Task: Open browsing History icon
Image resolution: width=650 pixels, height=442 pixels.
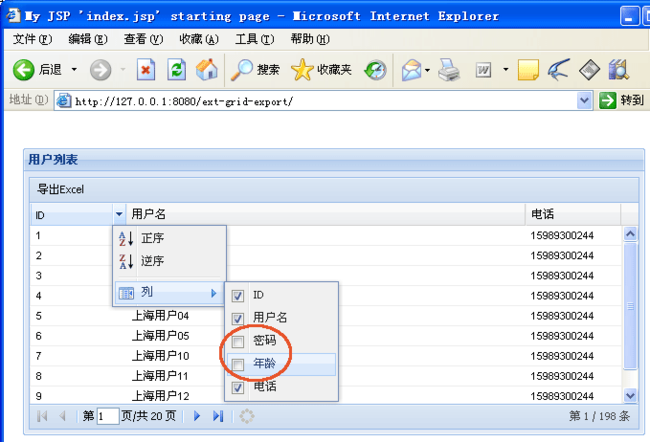Action: (375, 70)
